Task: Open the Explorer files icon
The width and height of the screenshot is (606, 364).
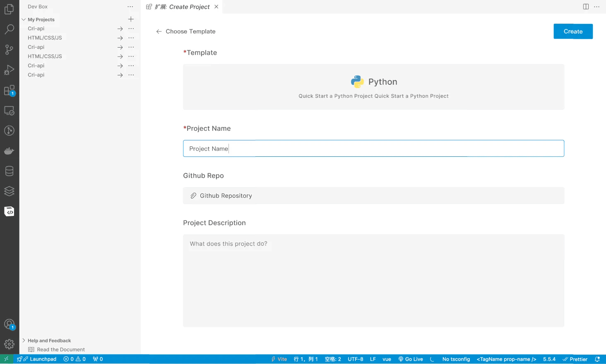Action: click(9, 9)
